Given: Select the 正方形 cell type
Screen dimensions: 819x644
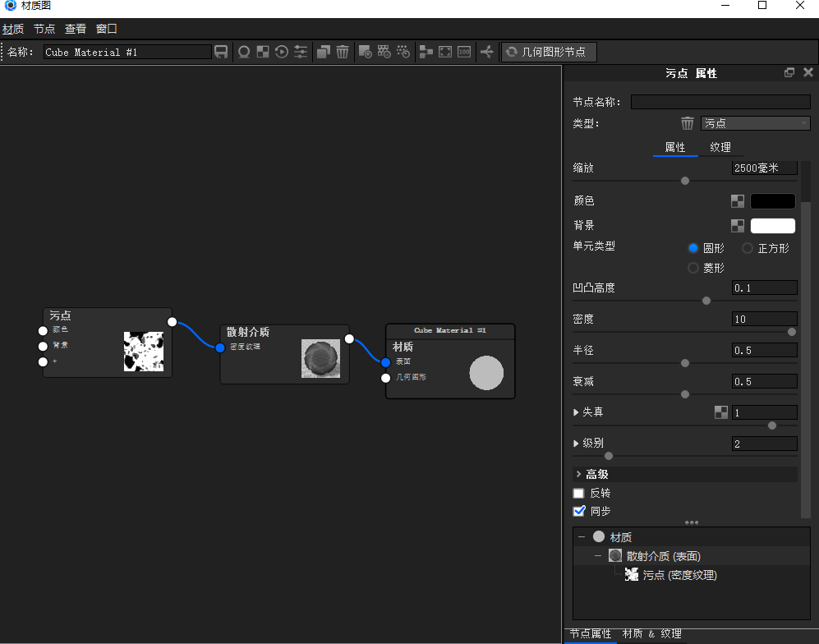Looking at the screenshot, I should [748, 248].
